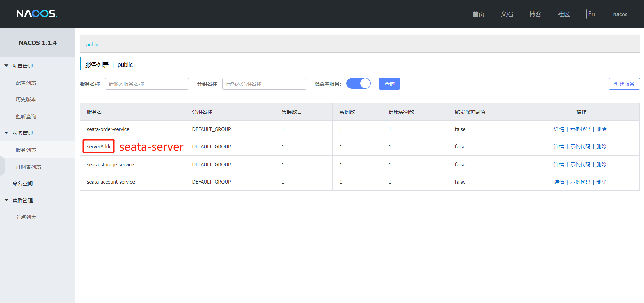This screenshot has height=303, width=644.
Task: Open 详情 for seata-storage-service
Action: [559, 165]
